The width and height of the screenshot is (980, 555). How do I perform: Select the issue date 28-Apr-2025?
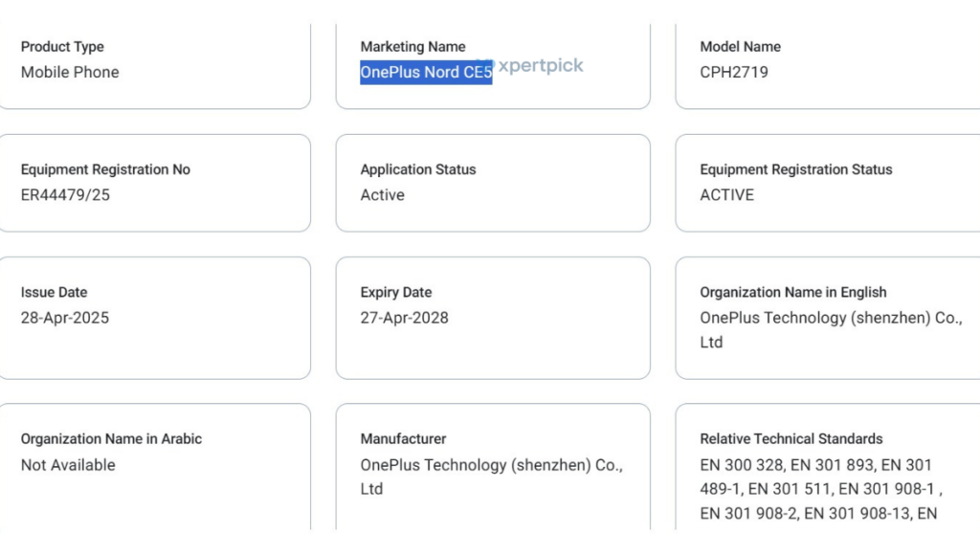point(65,318)
